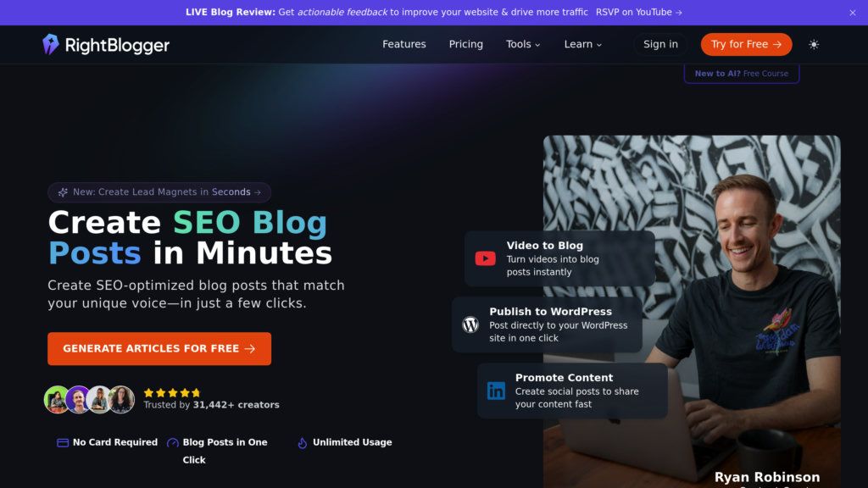Click the LinkedIn icon on Promote Content
The image size is (868, 488).
click(496, 391)
